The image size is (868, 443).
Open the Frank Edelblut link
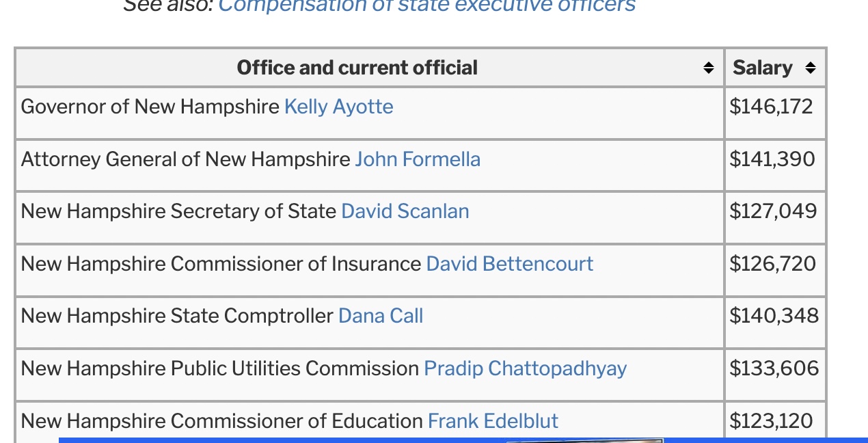point(493,421)
